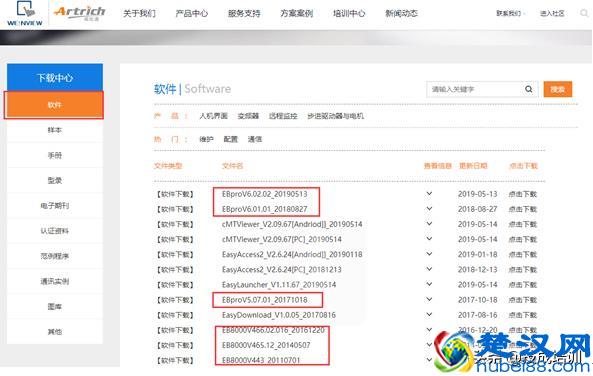The image size is (593, 376).
Task: Download cMTViewer PC via 点击下载
Action: [x=523, y=239]
